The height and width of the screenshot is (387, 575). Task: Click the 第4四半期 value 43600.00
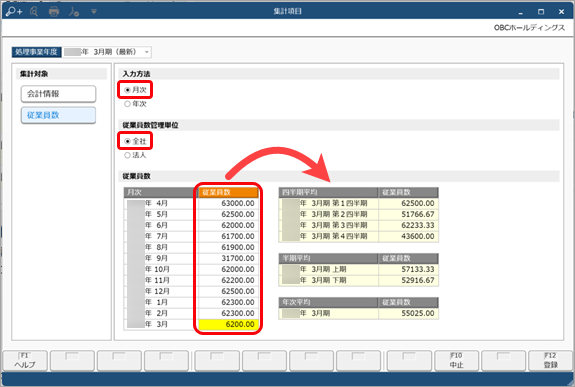[x=408, y=237]
